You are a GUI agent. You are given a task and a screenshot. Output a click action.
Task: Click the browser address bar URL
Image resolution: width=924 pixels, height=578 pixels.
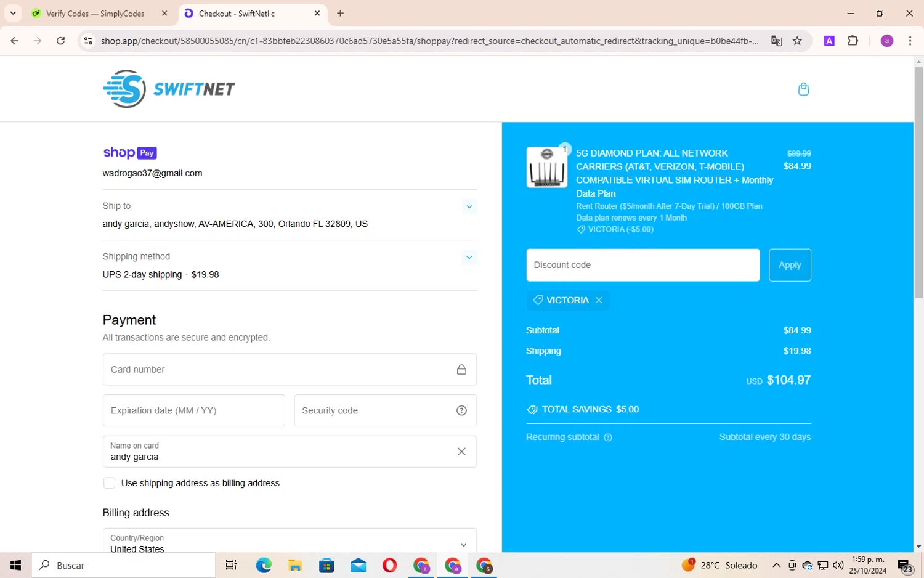429,41
